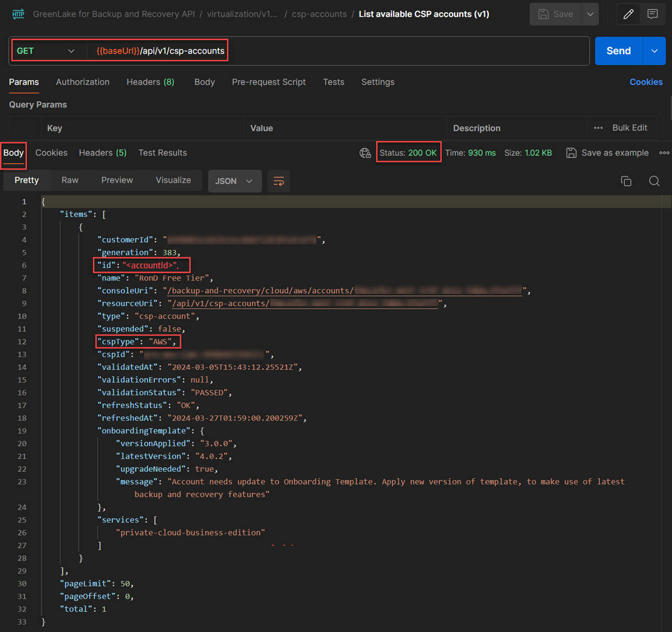Open the Cookies link
The image size is (672, 632).
[x=646, y=82]
